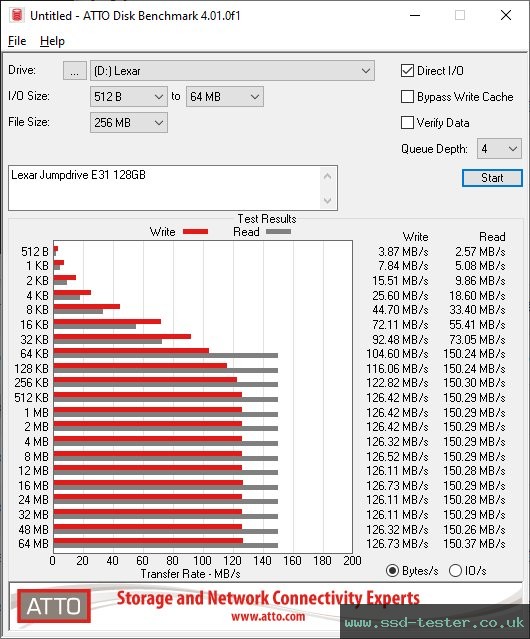This screenshot has width=530, height=639.
Task: Click the Start button
Action: point(492,178)
